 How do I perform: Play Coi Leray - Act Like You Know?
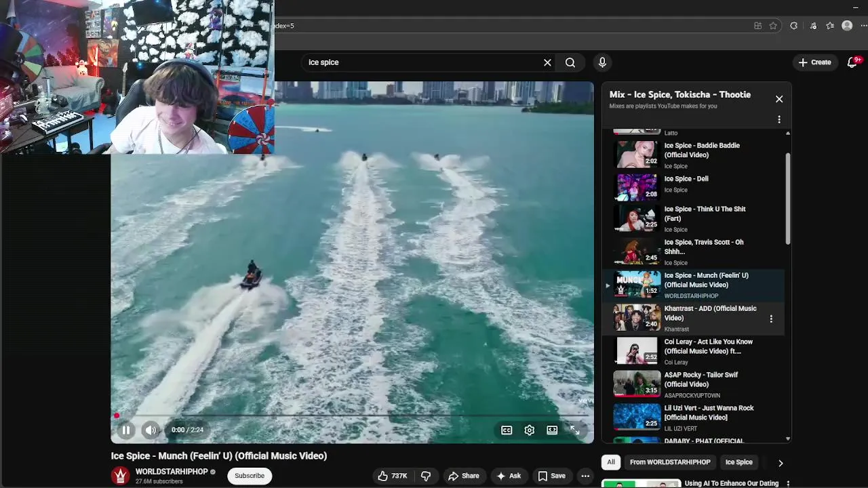pos(695,352)
